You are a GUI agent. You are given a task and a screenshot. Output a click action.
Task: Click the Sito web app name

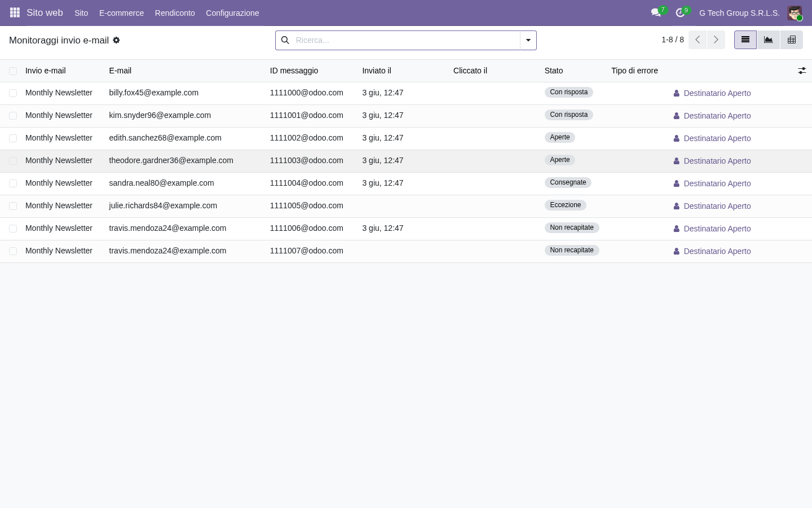(x=45, y=12)
